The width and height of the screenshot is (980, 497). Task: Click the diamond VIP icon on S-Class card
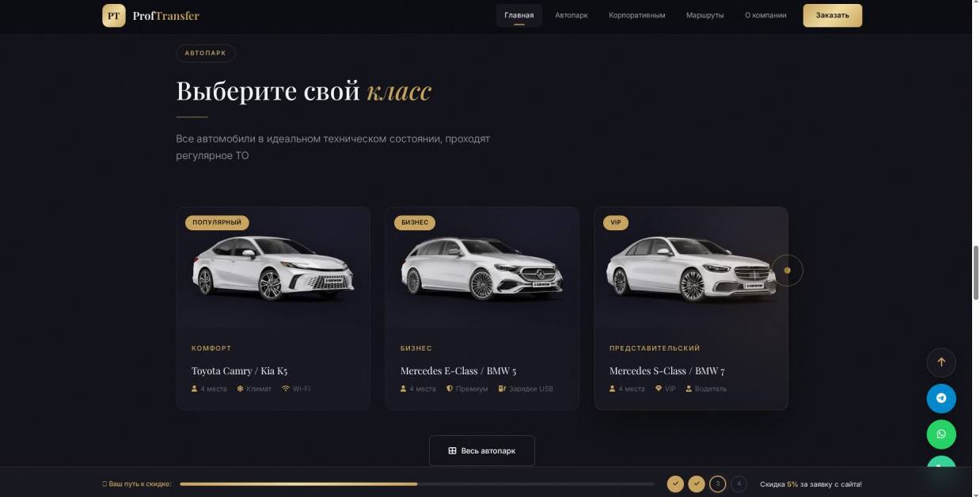click(659, 389)
